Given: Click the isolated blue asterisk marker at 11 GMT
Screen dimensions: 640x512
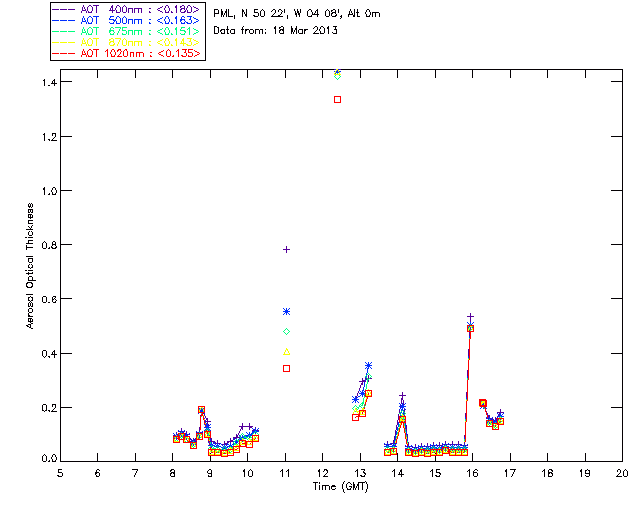Looking at the screenshot, I should (287, 312).
